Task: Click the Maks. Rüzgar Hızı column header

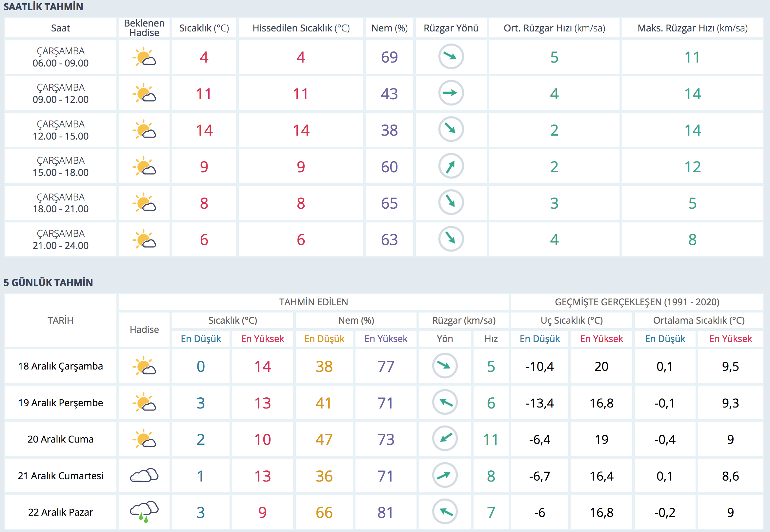Action: [x=692, y=28]
